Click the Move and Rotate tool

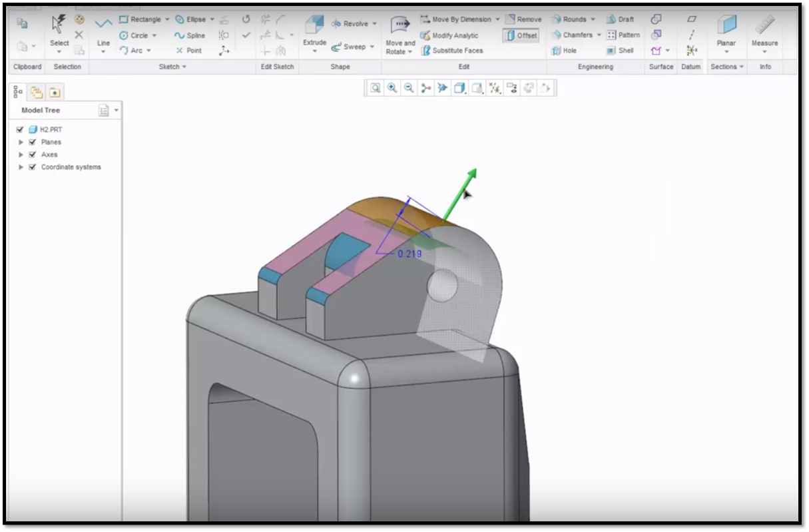400,36
